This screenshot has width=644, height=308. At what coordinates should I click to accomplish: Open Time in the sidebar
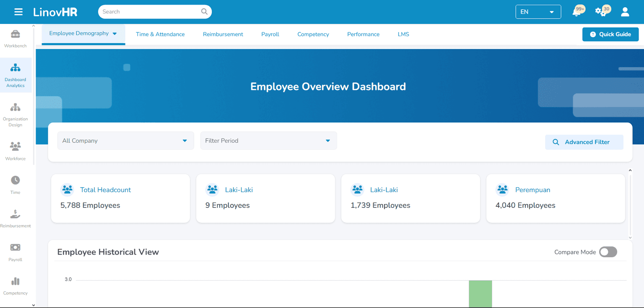[x=16, y=185]
